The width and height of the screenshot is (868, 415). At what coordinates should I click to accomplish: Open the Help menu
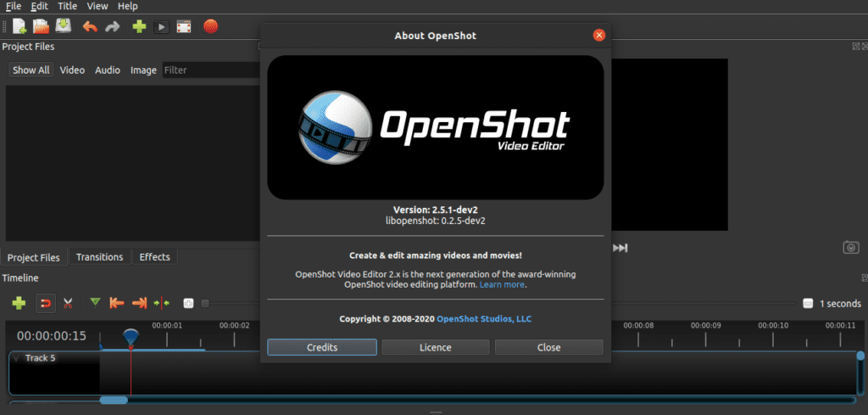click(x=127, y=6)
